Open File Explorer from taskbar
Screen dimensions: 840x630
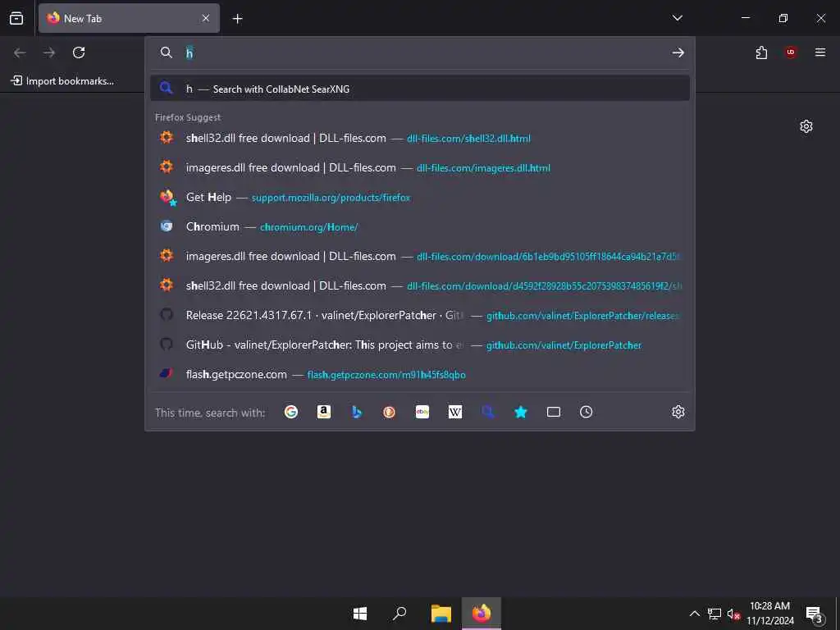click(x=441, y=614)
